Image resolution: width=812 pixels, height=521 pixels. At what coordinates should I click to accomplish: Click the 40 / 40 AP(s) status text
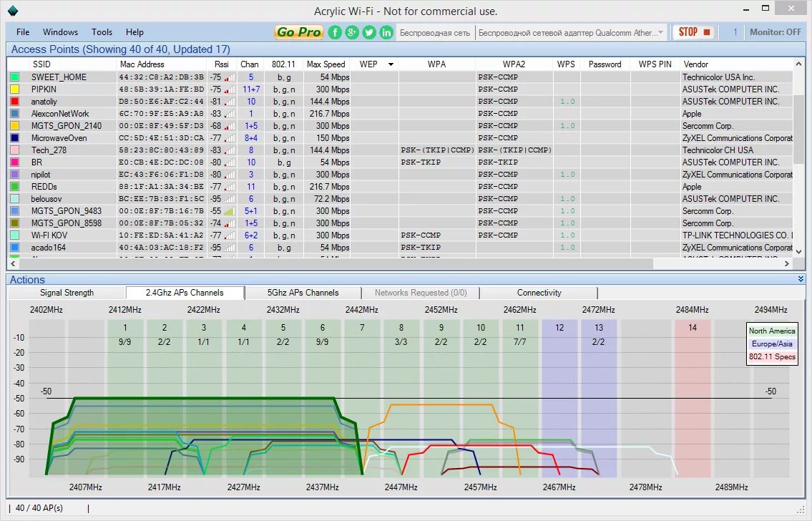click(39, 508)
